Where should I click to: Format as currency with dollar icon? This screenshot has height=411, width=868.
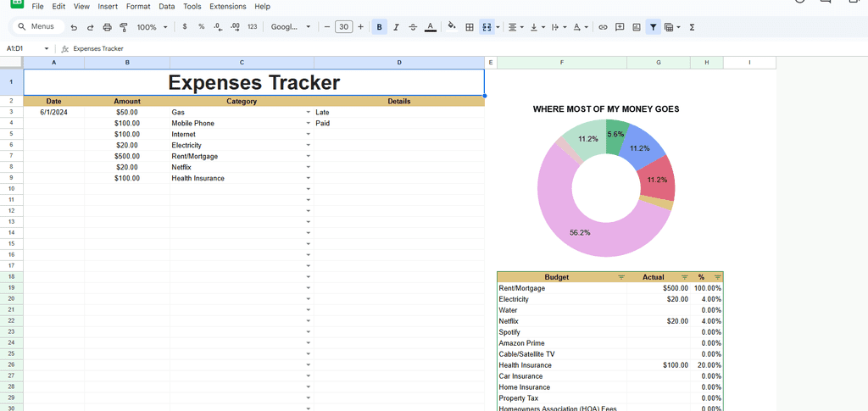pos(184,26)
